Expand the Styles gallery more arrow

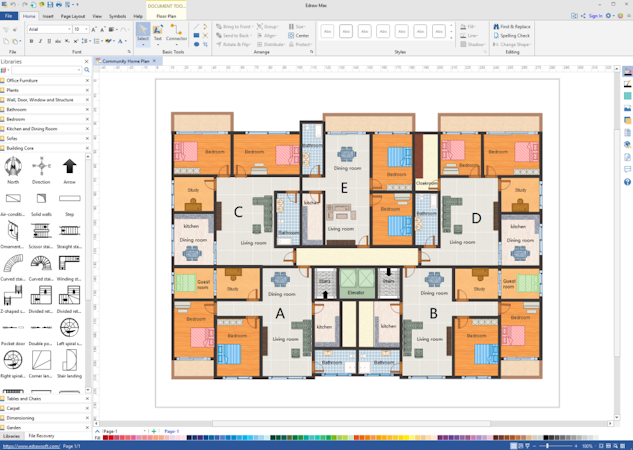[451, 38]
